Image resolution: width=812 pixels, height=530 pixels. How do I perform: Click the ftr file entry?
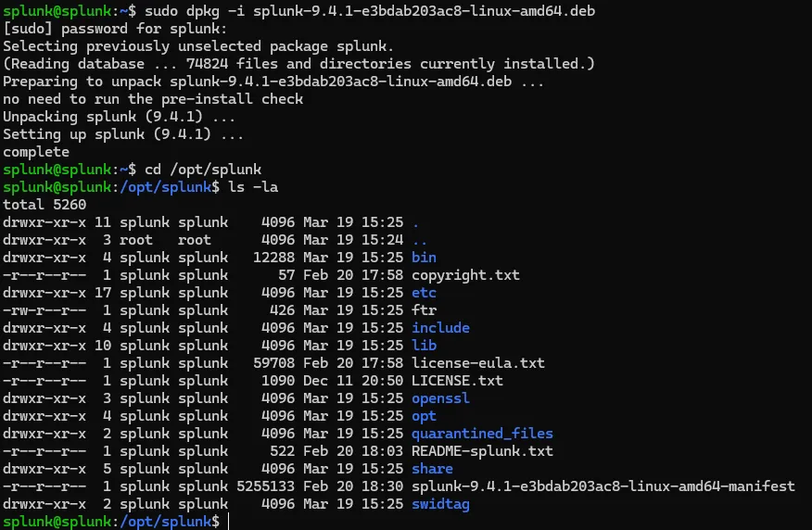(x=424, y=310)
